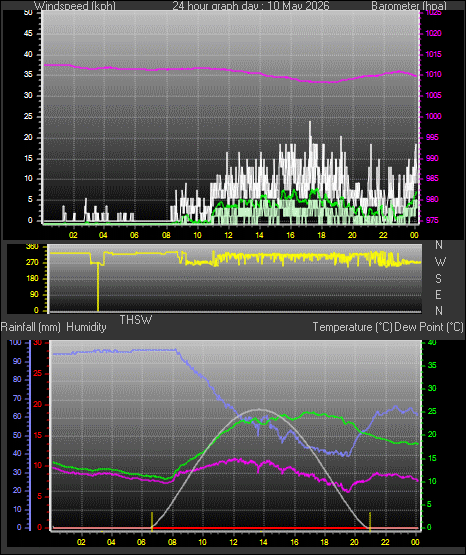Click the blue humidity axis value 70
The image size is (466, 555).
coord(17,399)
